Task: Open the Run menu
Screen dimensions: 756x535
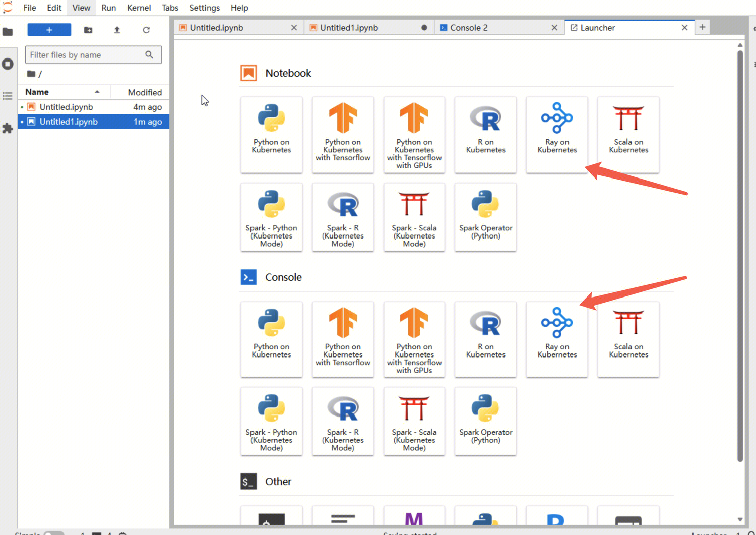Action: point(108,8)
